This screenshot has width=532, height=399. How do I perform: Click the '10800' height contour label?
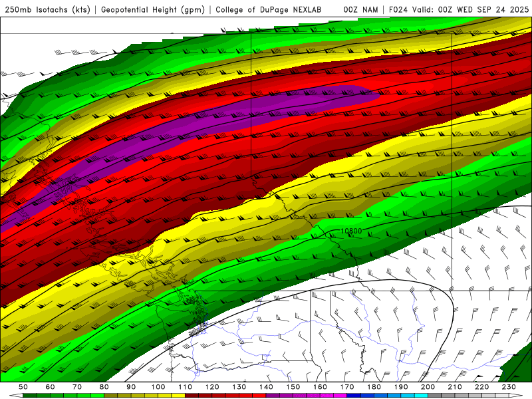tap(351, 231)
